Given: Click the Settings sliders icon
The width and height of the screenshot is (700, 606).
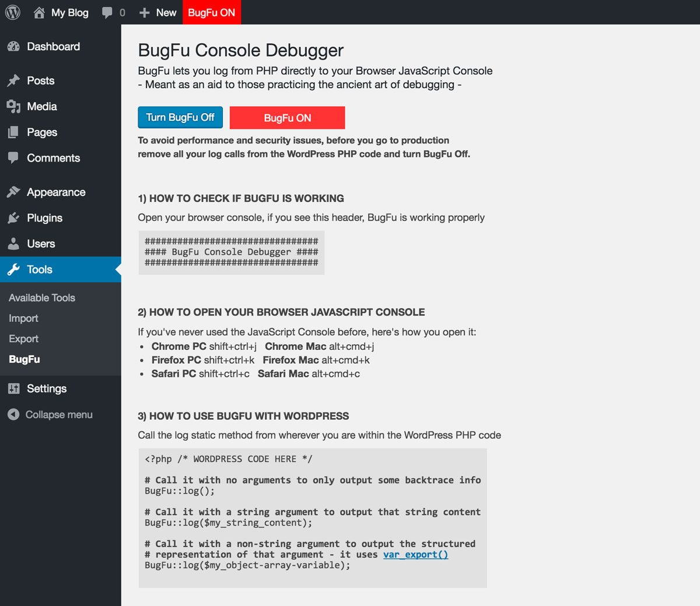Looking at the screenshot, I should coord(13,388).
